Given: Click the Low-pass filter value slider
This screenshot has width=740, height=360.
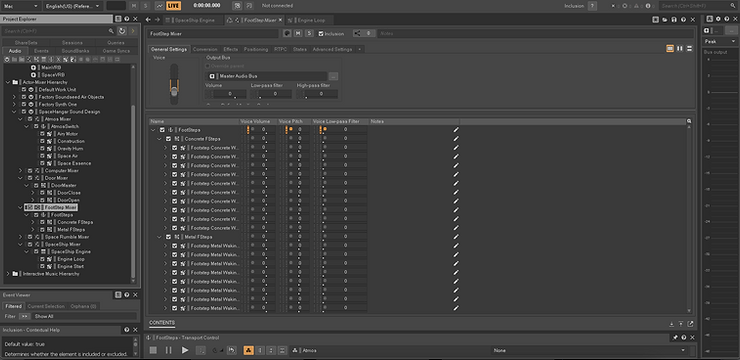Looking at the screenshot, I should tap(270, 94).
